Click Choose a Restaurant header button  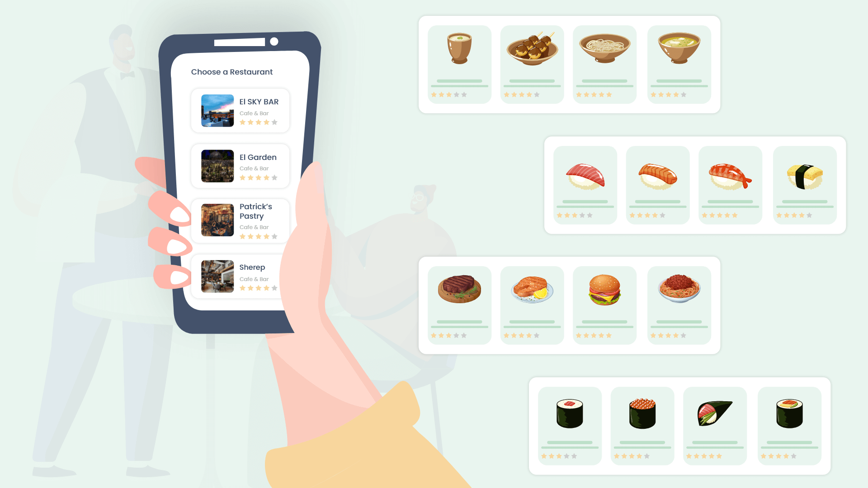pyautogui.click(x=232, y=71)
